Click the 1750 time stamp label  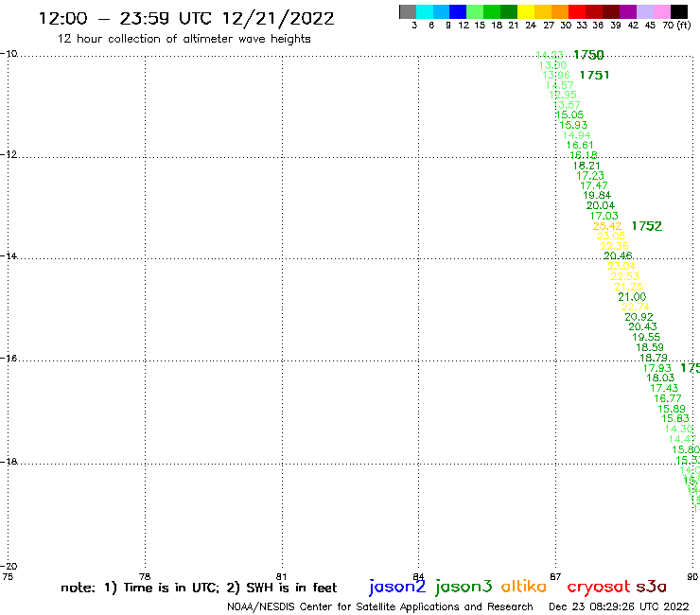[x=588, y=55]
